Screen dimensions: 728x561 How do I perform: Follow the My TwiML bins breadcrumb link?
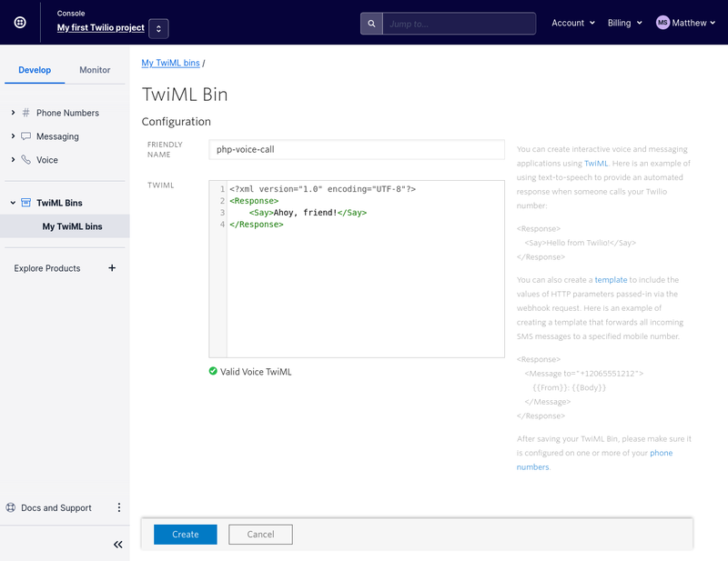click(171, 63)
